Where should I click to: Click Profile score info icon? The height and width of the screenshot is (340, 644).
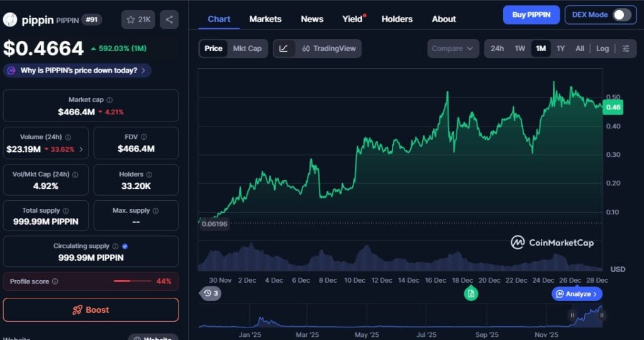(55, 281)
